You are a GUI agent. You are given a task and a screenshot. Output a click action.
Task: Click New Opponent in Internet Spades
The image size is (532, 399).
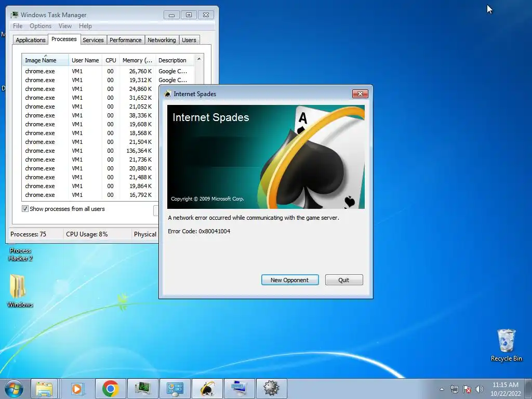click(290, 280)
